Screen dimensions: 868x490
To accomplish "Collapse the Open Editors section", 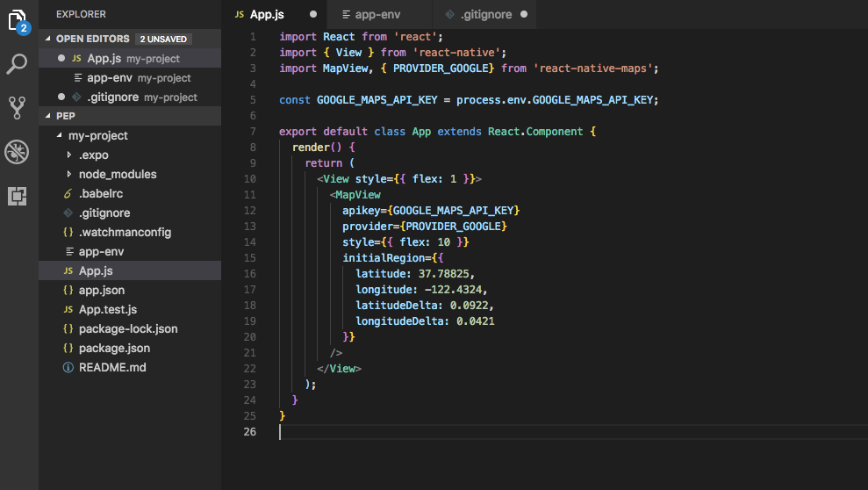I will click(x=47, y=39).
